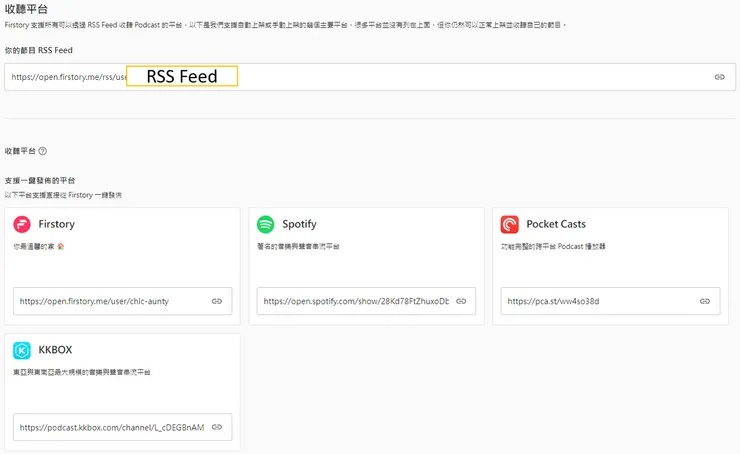Click the KKBOX logo icon
The width and height of the screenshot is (740, 454).
[x=22, y=350]
